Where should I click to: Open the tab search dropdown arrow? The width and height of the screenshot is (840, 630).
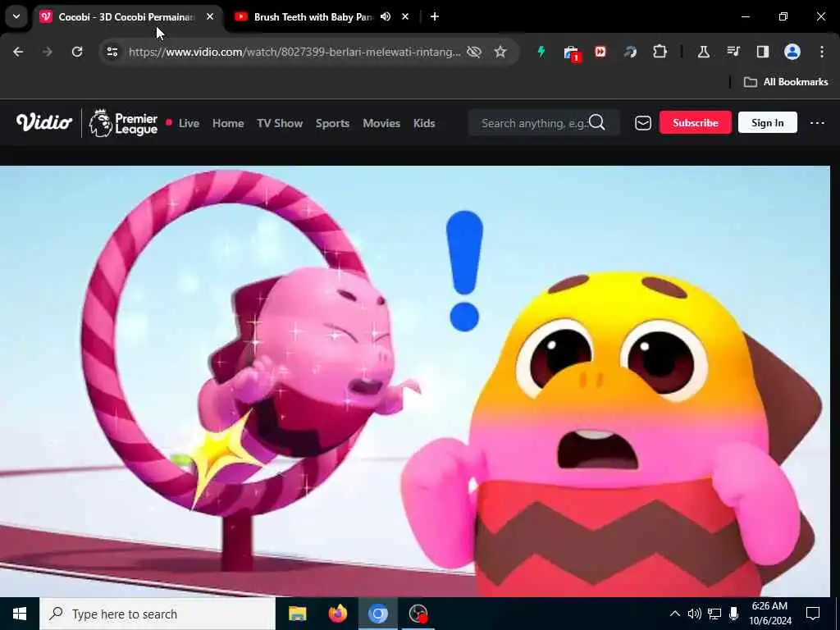click(x=16, y=16)
